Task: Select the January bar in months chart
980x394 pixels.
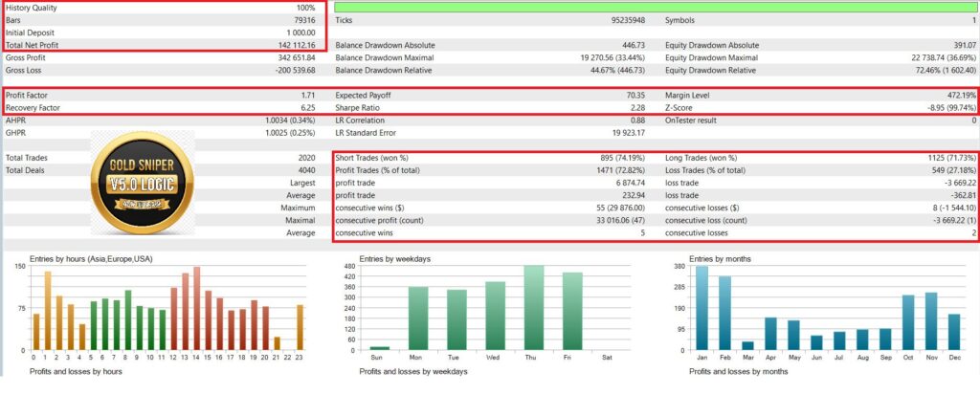Action: pyautogui.click(x=702, y=308)
